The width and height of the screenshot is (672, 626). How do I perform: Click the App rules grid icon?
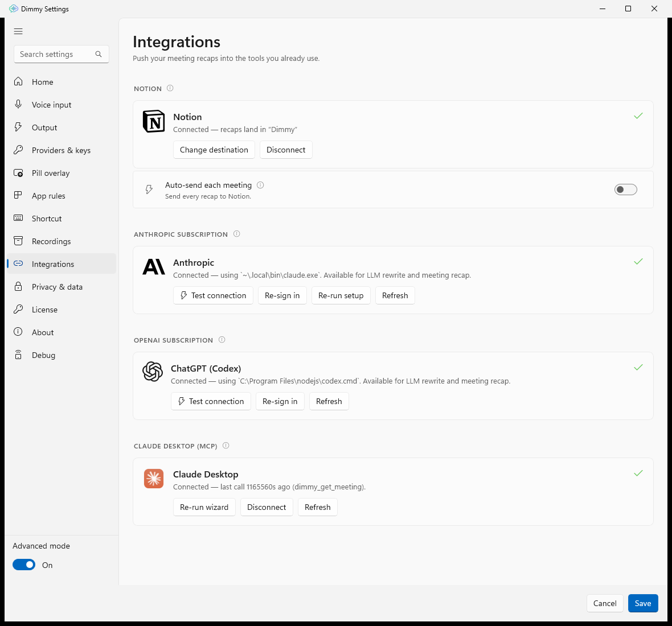click(18, 195)
